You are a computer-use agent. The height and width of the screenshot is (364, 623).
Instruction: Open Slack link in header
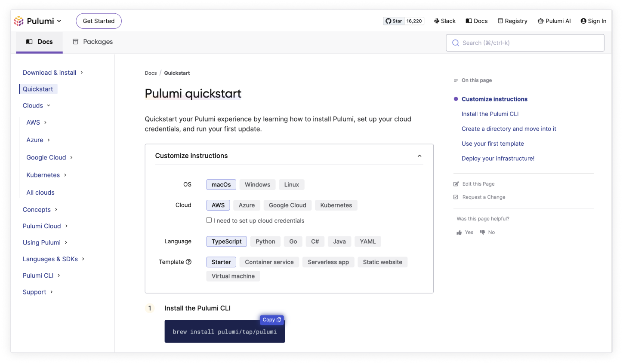[445, 21]
